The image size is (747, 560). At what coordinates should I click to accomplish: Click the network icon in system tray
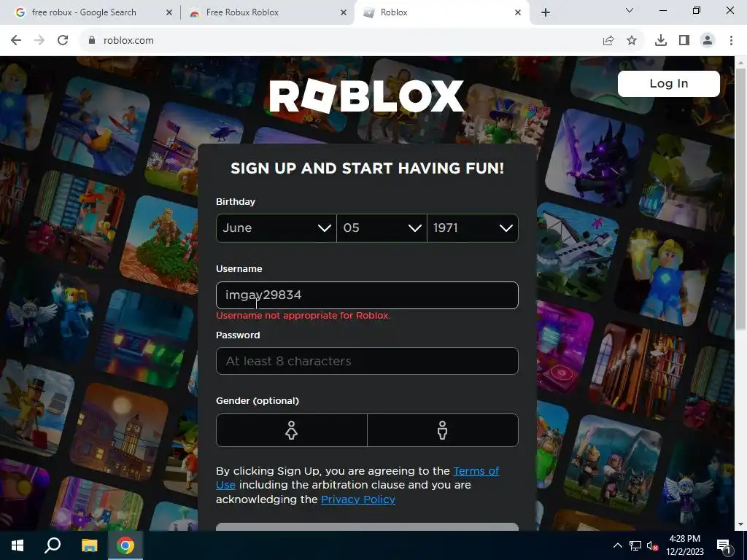[635, 545]
